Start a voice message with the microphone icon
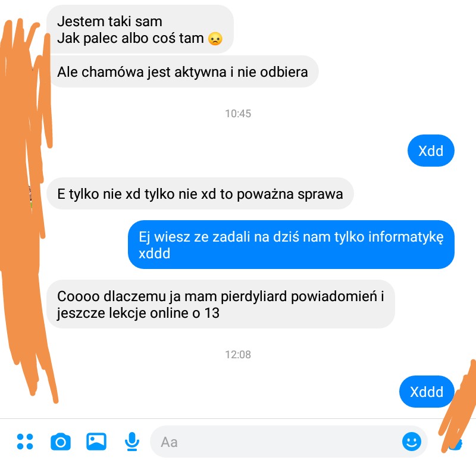This screenshot has width=476, height=460. (132, 442)
